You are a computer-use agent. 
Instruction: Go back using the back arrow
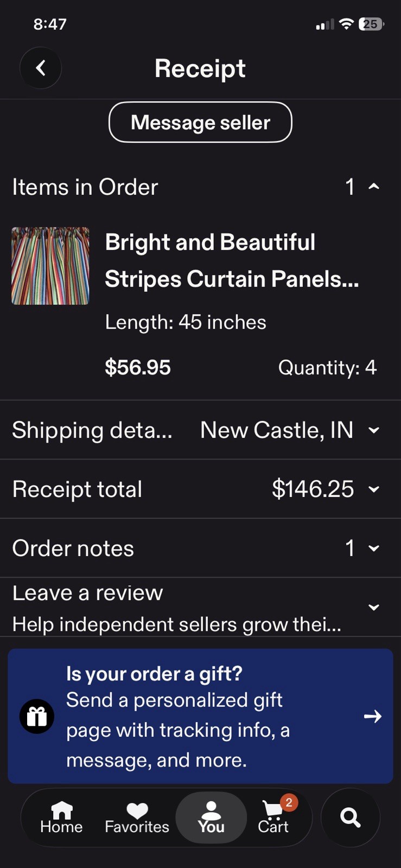click(41, 68)
